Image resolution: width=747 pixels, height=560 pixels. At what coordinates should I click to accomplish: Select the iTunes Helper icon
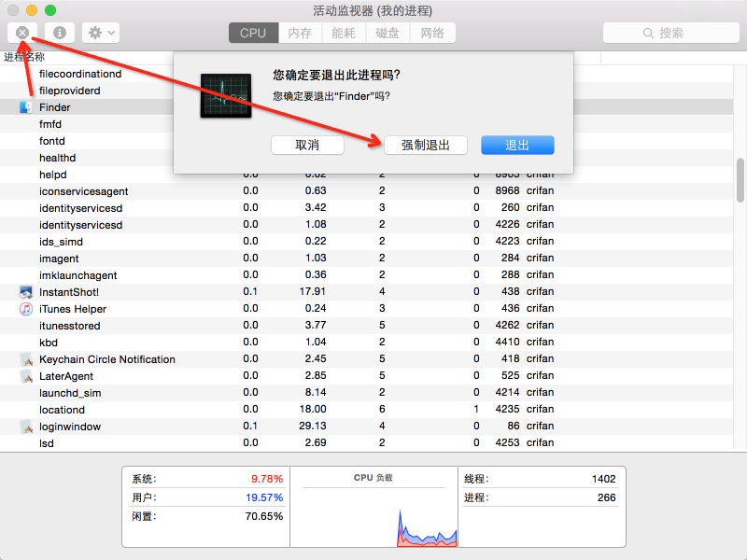[26, 309]
